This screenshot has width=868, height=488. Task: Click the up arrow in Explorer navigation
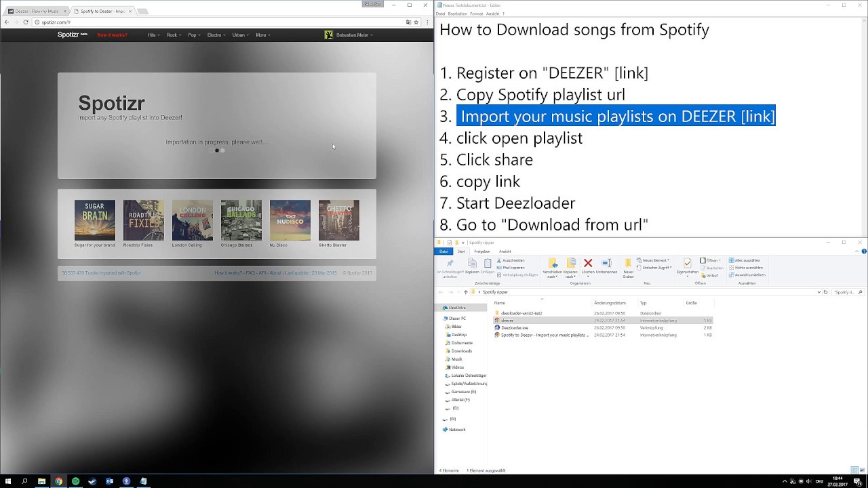[465, 292]
